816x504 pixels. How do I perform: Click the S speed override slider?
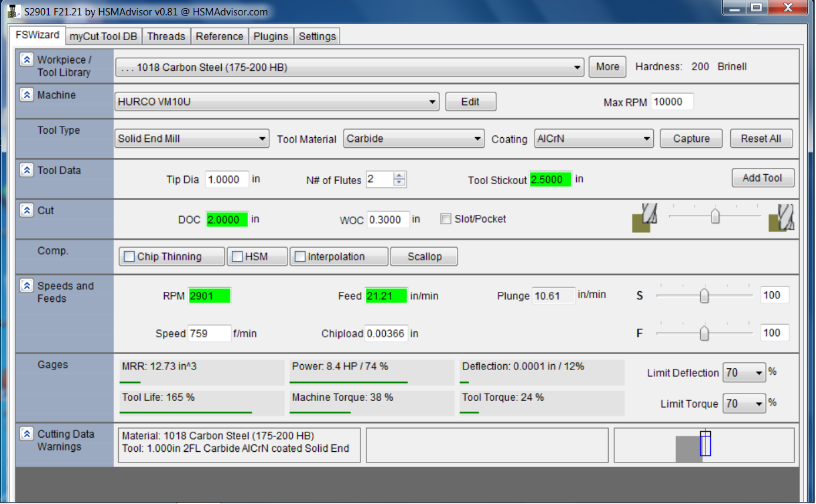[x=704, y=295]
